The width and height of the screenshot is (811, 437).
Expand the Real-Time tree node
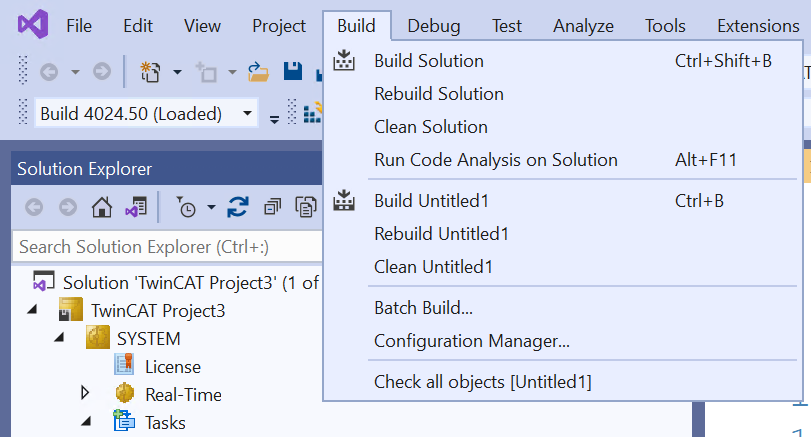point(85,393)
